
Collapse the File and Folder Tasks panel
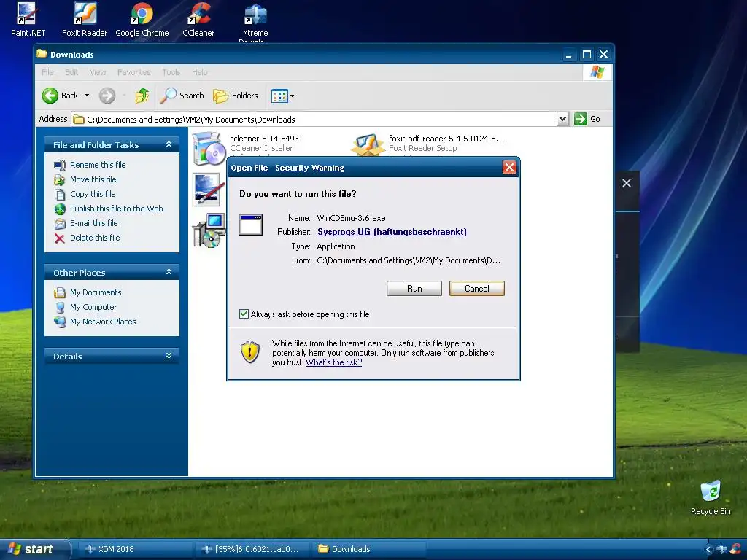[x=169, y=144]
